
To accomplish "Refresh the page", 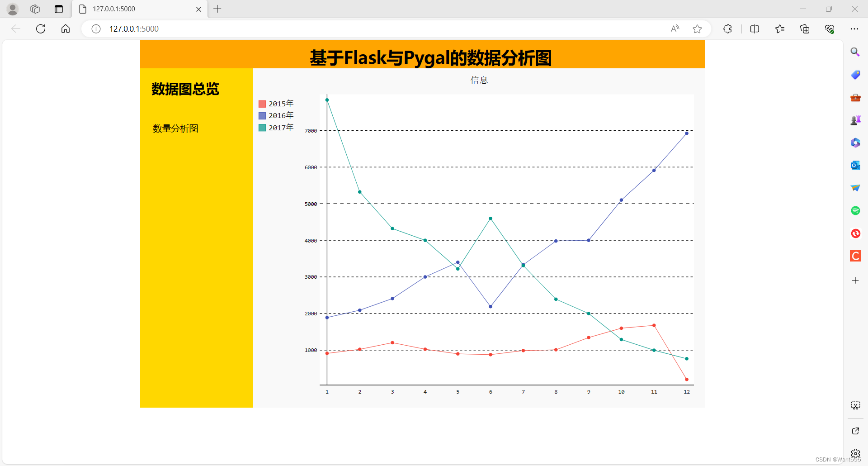I will point(41,29).
